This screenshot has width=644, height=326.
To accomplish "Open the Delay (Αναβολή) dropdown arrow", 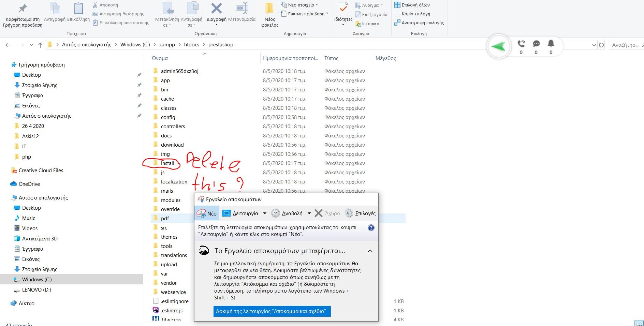I will (x=309, y=213).
